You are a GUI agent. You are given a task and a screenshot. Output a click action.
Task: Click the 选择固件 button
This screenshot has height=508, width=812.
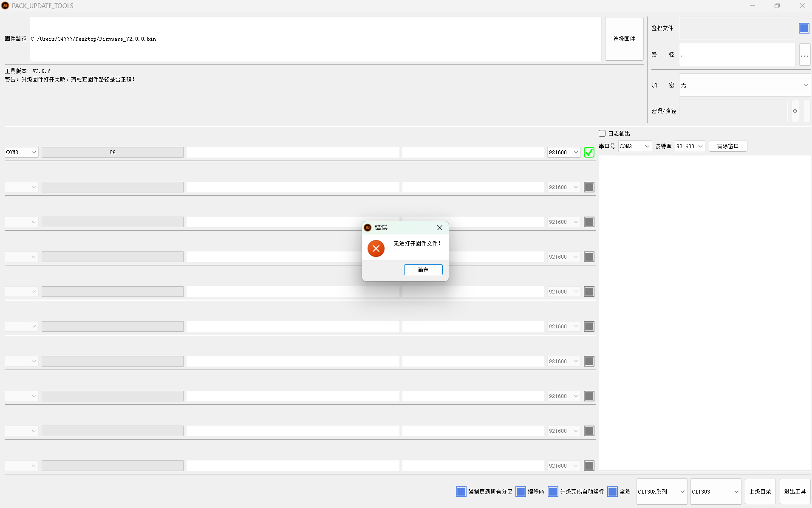pos(624,39)
